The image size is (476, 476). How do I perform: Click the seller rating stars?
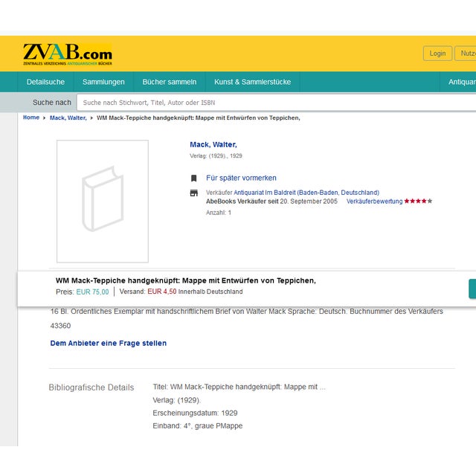tap(418, 201)
